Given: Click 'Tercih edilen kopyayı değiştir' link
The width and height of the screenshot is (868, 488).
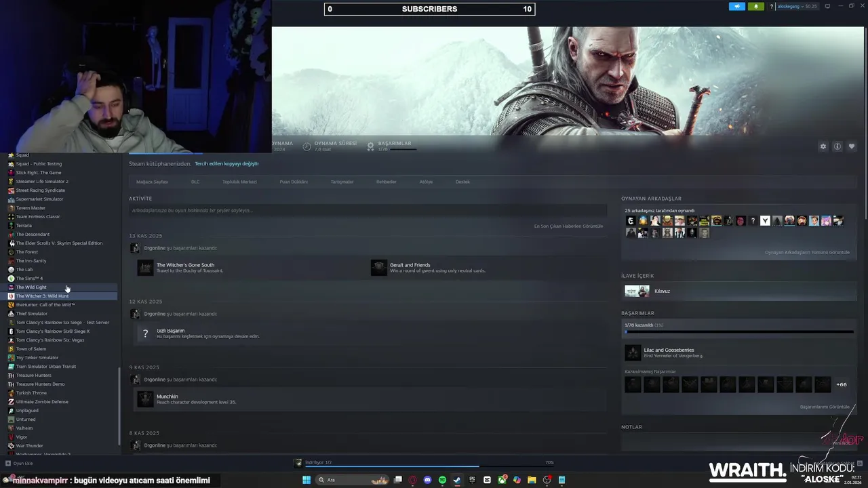Looking at the screenshot, I should click(x=226, y=163).
